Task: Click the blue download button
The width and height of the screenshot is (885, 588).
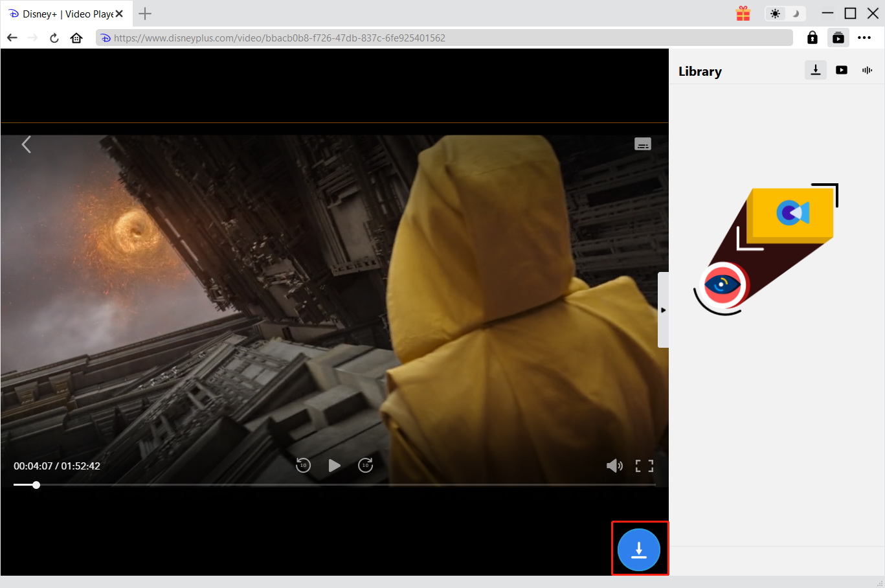Action: coord(638,550)
